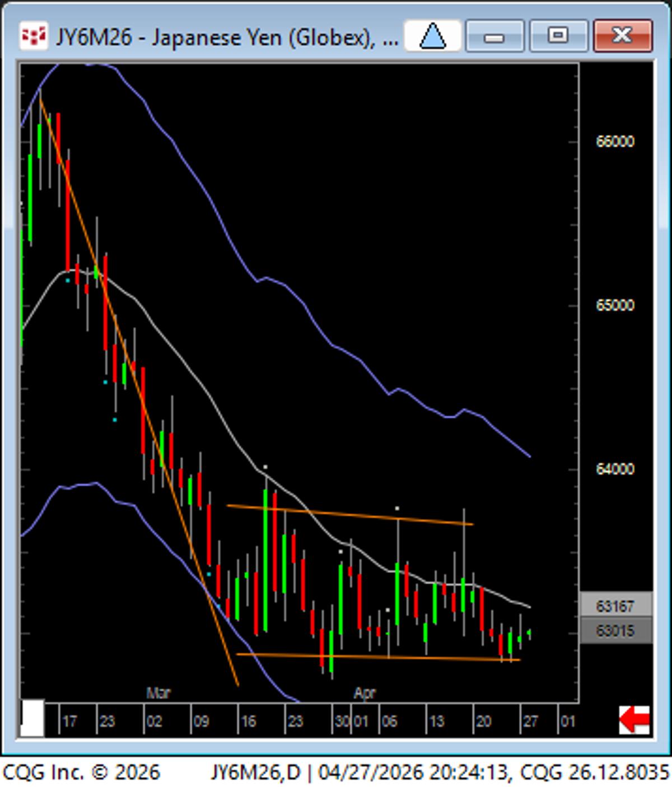Click the 65000 price scale value
Viewport: 672px width, 787px height.
coord(615,305)
